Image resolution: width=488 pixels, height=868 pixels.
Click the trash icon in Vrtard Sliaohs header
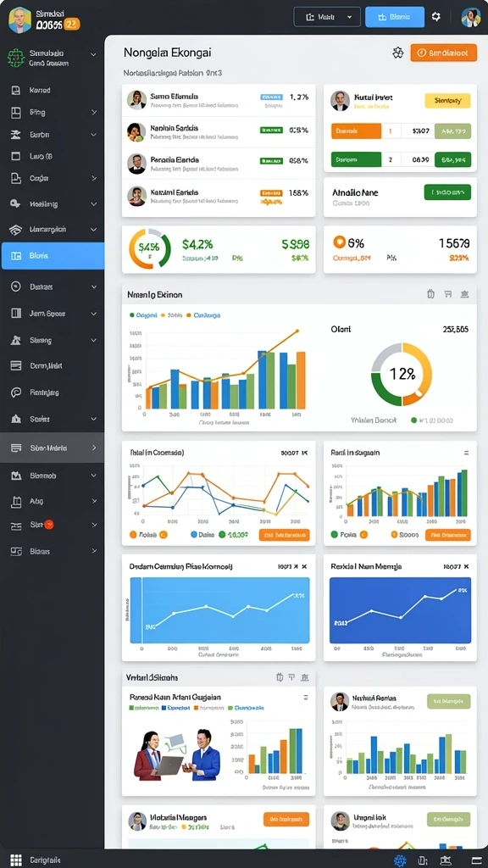(x=280, y=677)
